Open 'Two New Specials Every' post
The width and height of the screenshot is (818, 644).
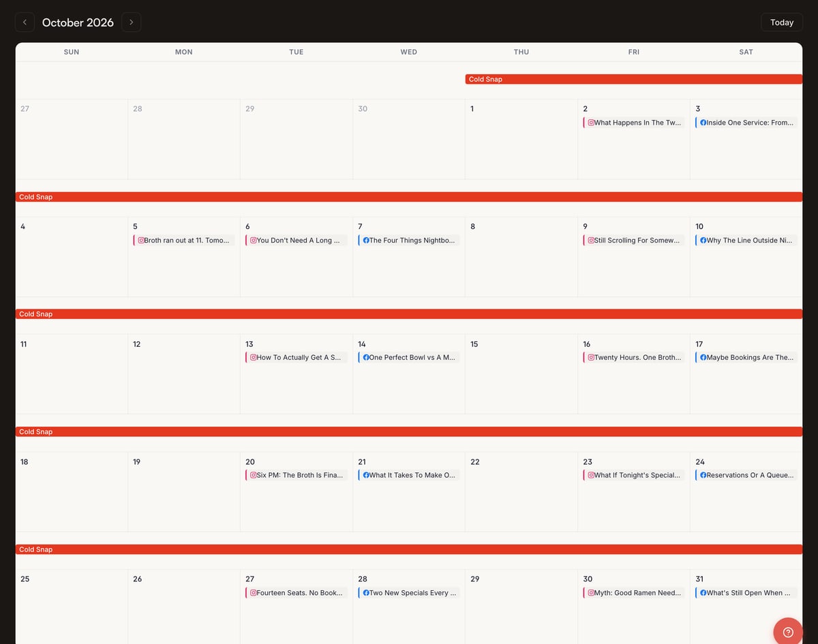click(409, 593)
